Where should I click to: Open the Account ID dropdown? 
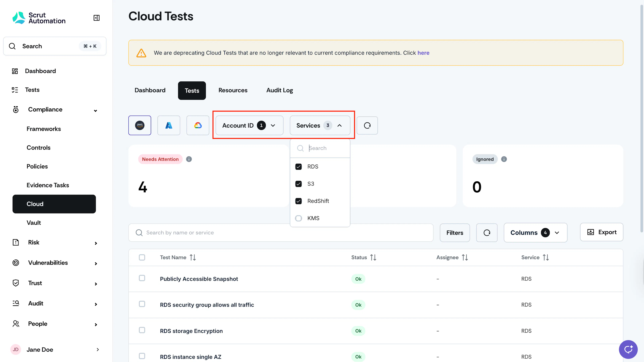[x=249, y=125]
